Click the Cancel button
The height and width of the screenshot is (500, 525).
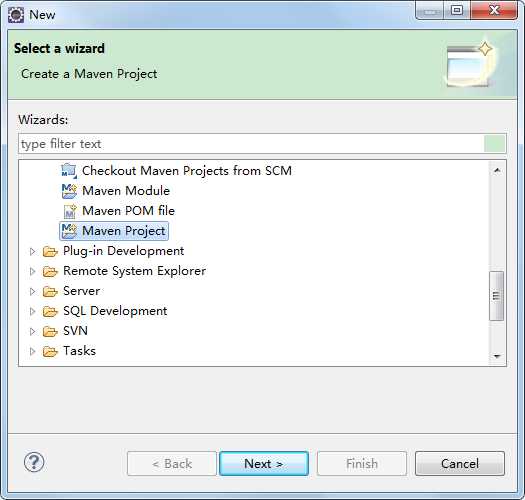tap(460, 463)
